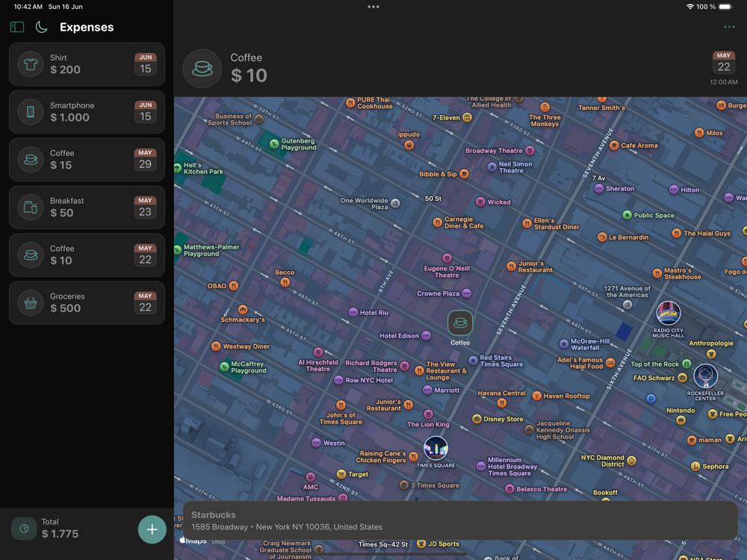Click the smartphone category icon
Image resolution: width=747 pixels, height=560 pixels.
(31, 112)
